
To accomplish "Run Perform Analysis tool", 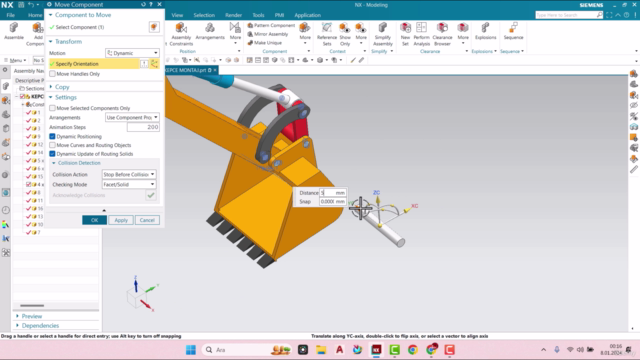I will pyautogui.click(x=421, y=34).
